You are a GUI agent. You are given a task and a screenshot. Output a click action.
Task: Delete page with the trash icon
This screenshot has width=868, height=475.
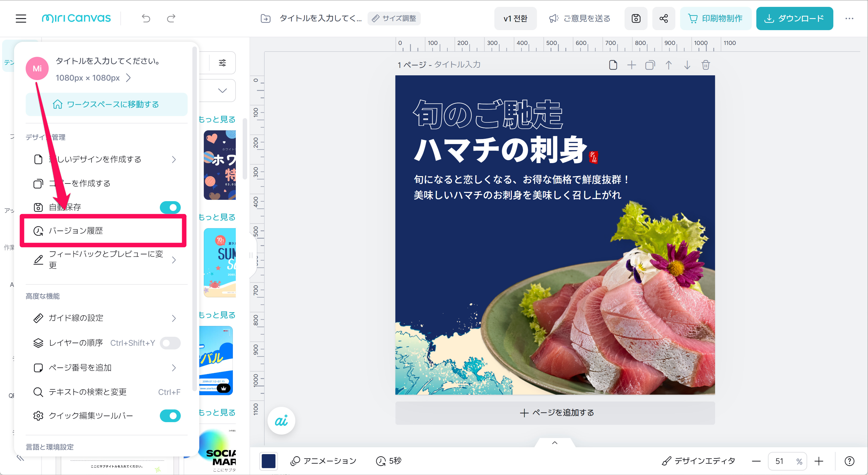(x=706, y=65)
